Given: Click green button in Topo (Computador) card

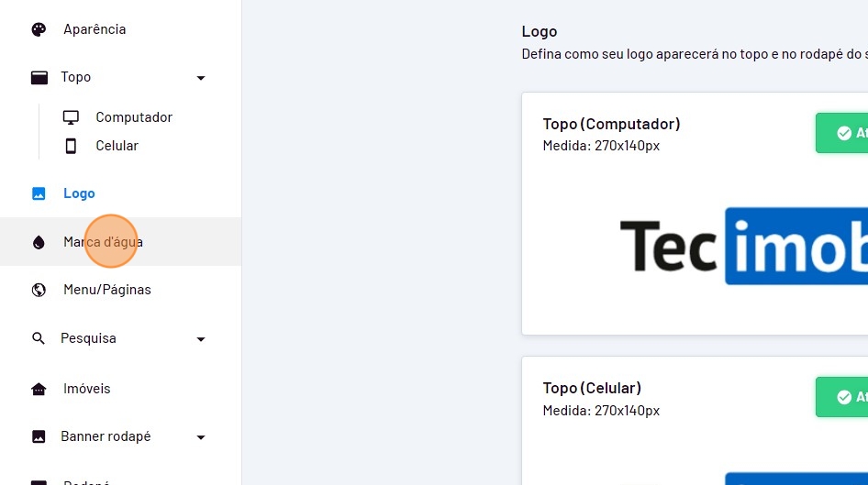Looking at the screenshot, I should pyautogui.click(x=842, y=133).
